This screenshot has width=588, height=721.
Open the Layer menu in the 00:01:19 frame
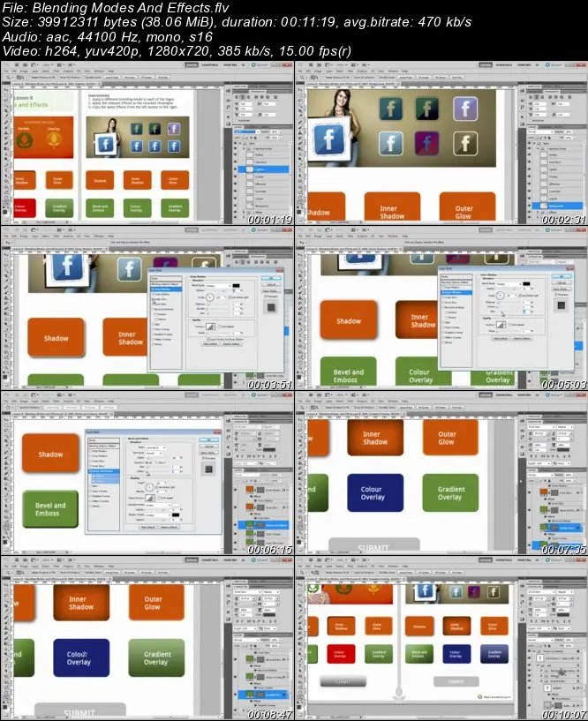tap(34, 71)
